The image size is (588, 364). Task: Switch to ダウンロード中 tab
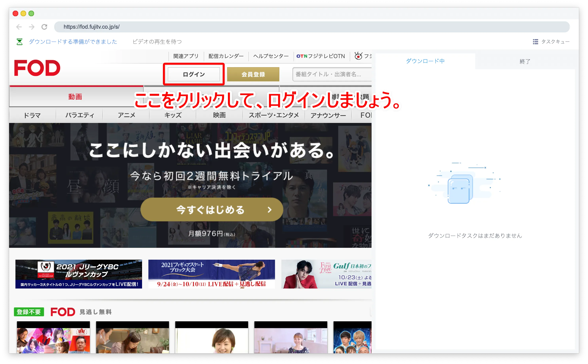(425, 61)
